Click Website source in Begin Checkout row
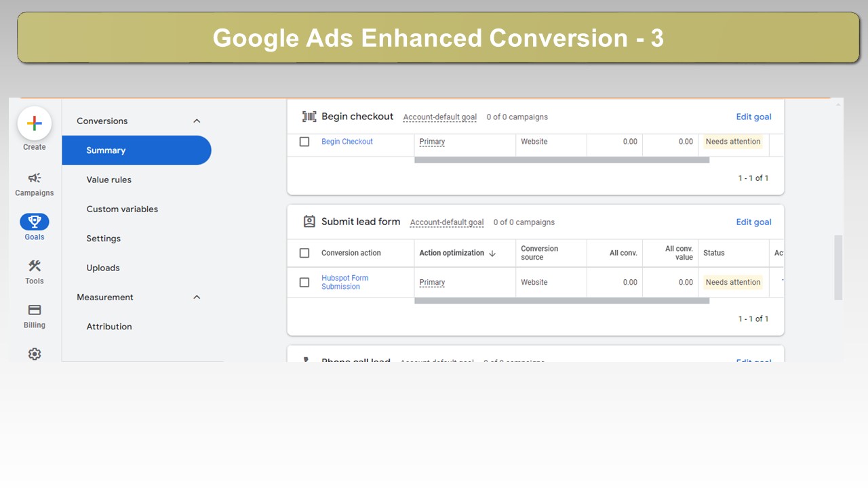868x488 pixels. 534,142
